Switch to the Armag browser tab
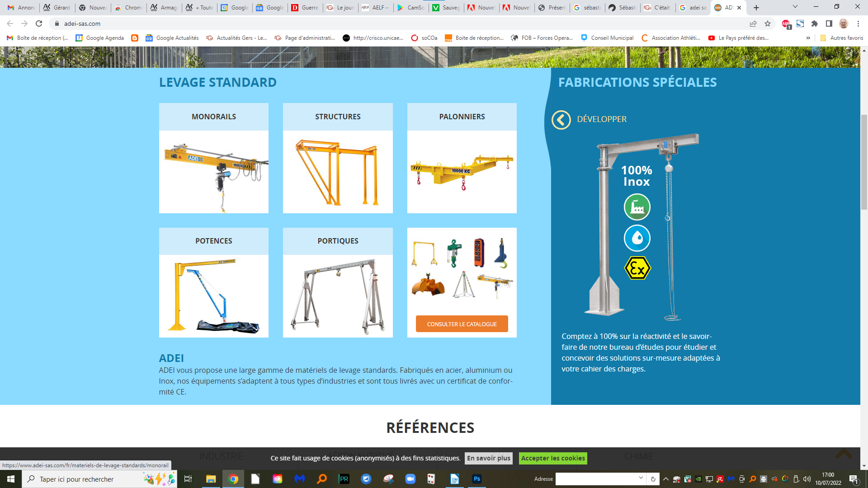 164,8
